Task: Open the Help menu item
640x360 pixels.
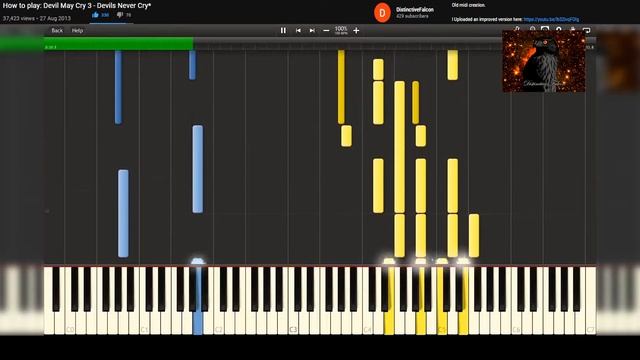Action: [x=77, y=31]
